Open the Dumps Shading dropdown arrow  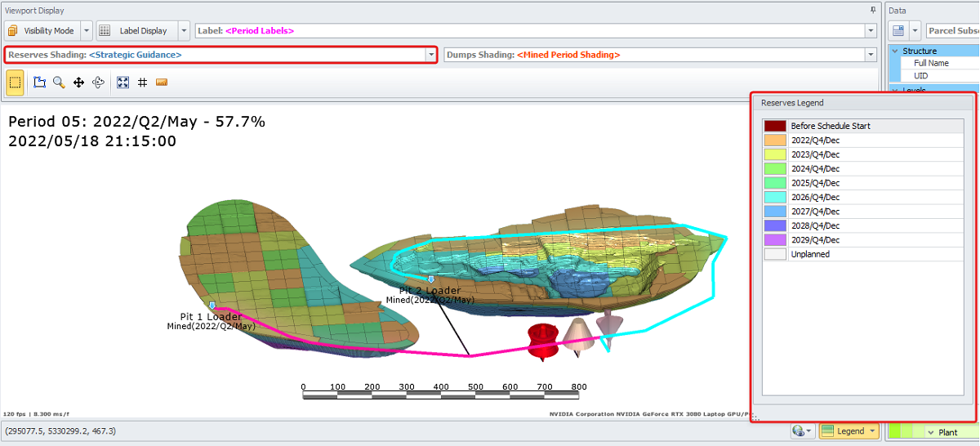870,55
